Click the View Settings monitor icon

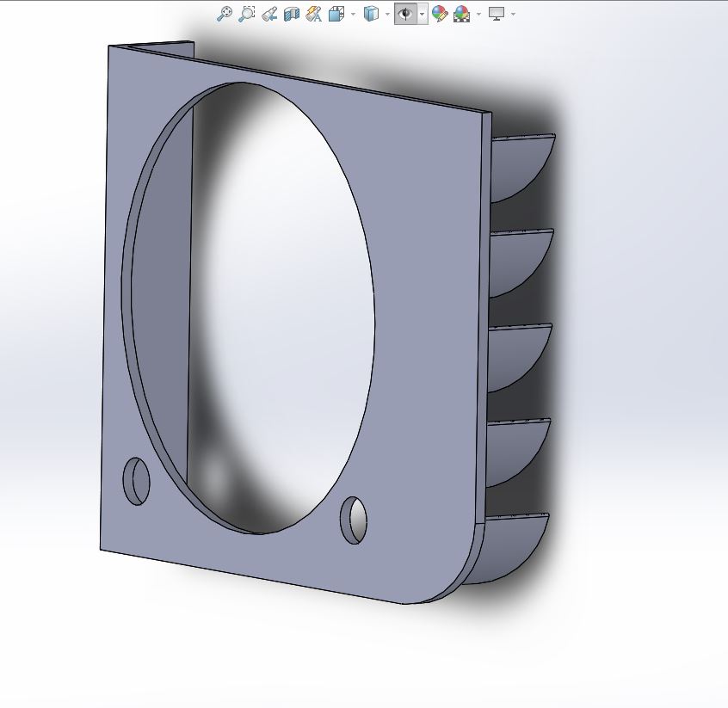tap(497, 14)
